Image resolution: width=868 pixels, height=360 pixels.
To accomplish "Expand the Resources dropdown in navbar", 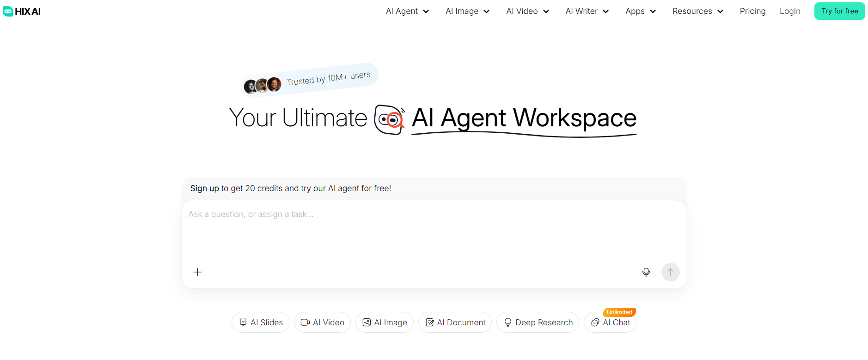I will [697, 11].
